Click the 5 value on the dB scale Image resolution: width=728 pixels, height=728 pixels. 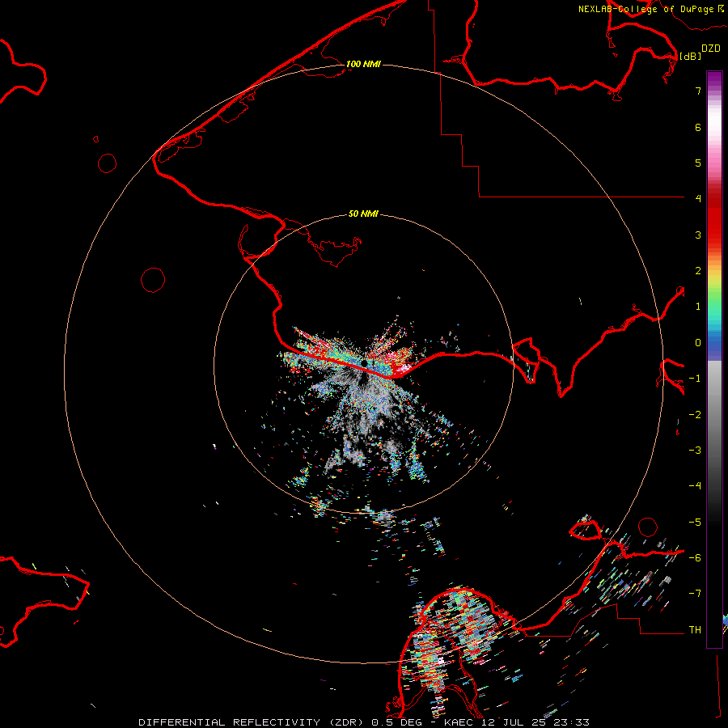(x=698, y=163)
